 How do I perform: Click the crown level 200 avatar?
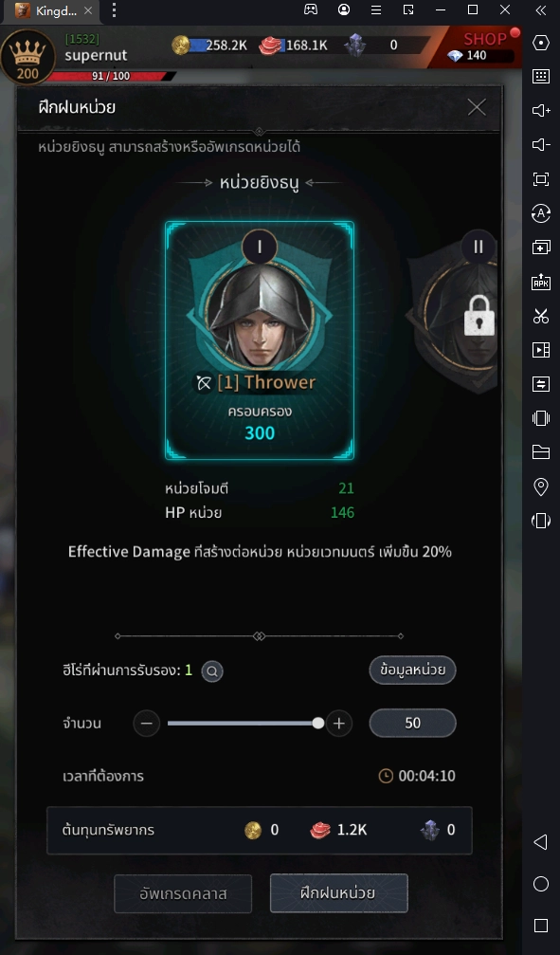pyautogui.click(x=27, y=57)
